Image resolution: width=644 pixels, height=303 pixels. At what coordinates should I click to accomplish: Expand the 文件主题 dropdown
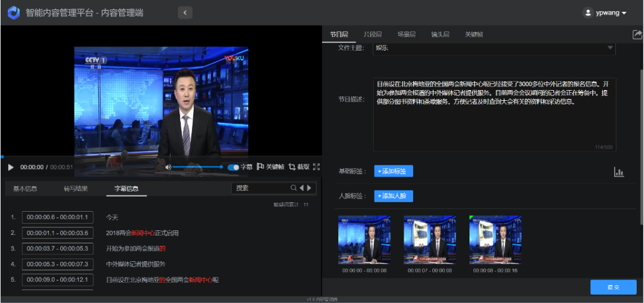click(x=610, y=48)
